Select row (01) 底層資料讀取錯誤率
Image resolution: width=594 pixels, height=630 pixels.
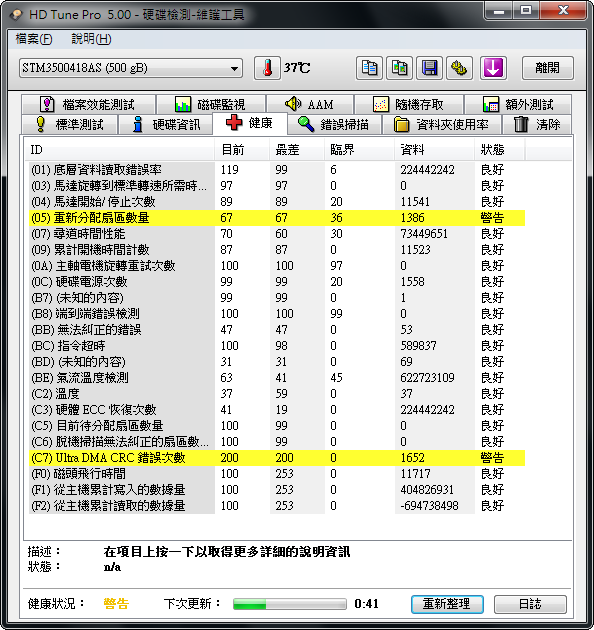[277, 170]
